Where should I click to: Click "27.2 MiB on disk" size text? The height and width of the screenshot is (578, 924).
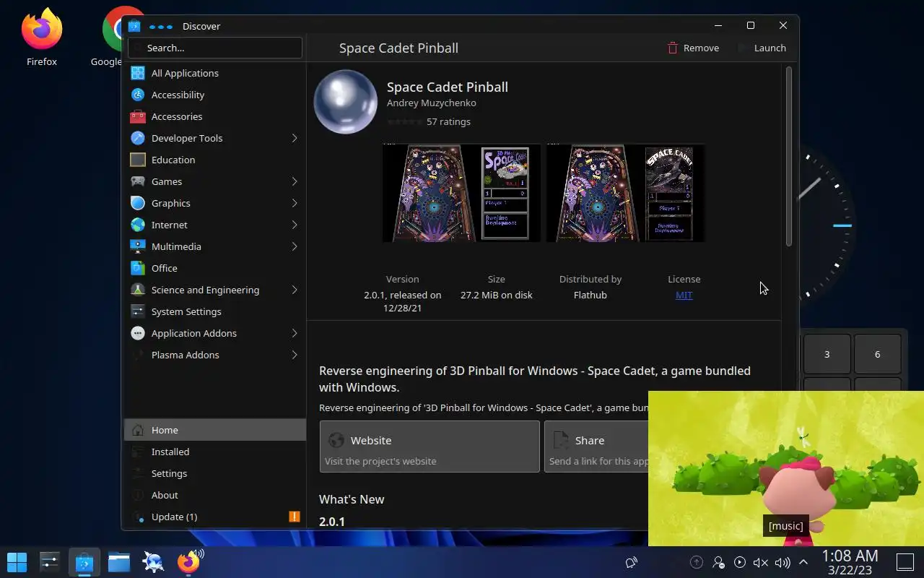[x=497, y=295]
